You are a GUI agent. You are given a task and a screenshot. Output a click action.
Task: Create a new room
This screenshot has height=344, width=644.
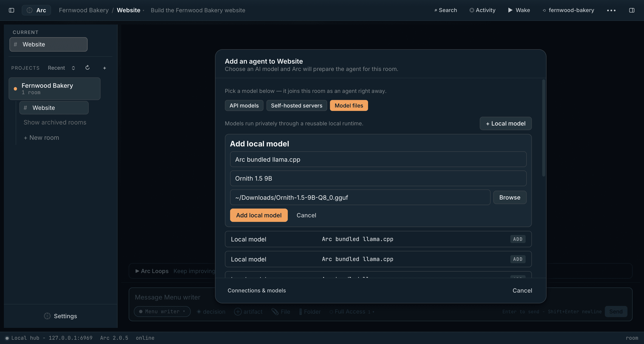tap(42, 138)
